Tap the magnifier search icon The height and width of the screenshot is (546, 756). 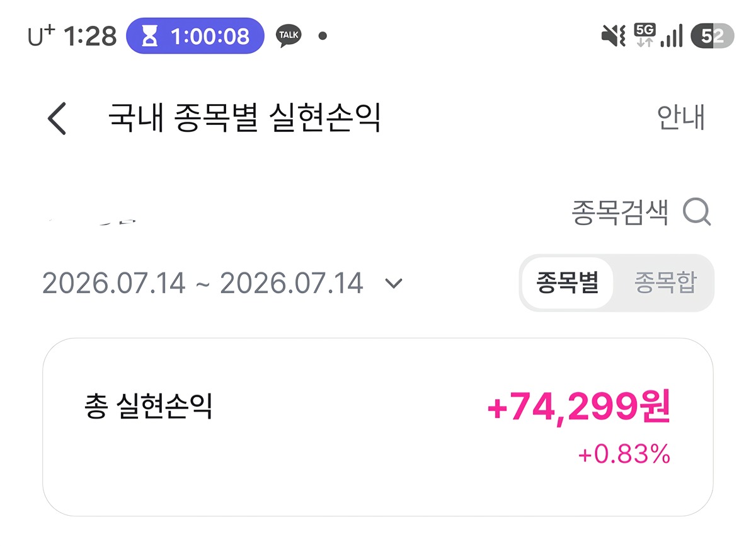[x=697, y=212]
